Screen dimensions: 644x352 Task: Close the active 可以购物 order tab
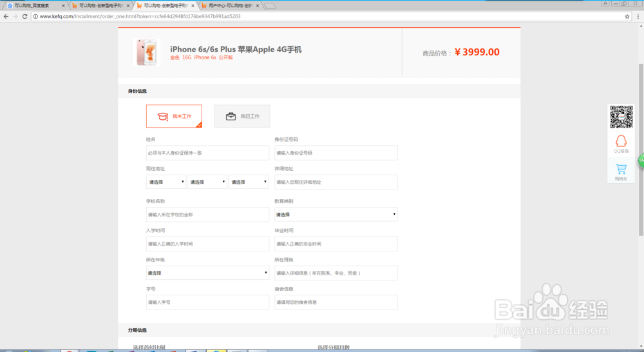tap(193, 6)
